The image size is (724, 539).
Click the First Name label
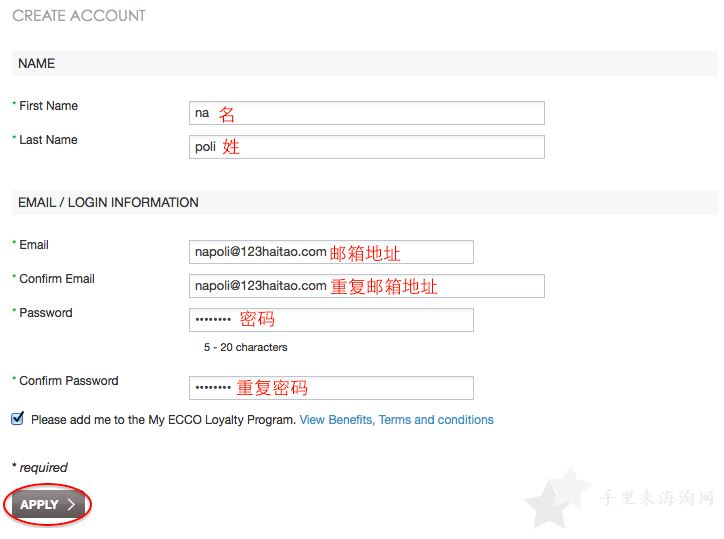pyautogui.click(x=48, y=106)
